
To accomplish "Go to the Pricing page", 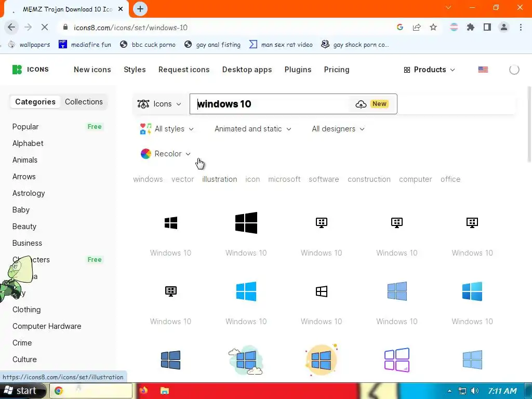I will click(x=337, y=70).
